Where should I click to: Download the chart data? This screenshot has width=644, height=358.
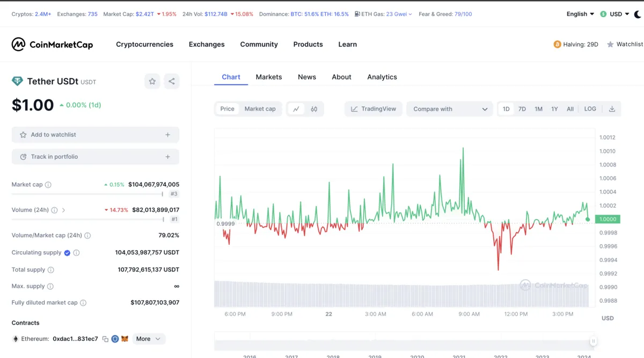point(612,109)
